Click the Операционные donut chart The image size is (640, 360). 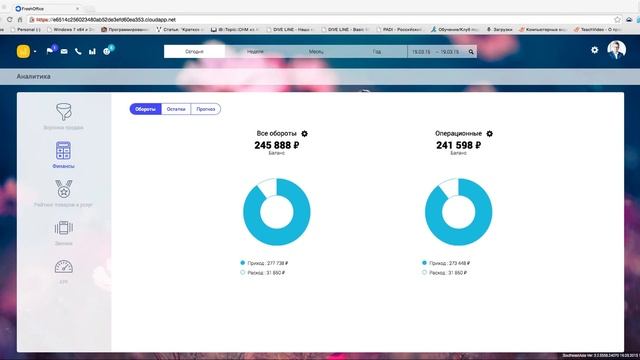click(x=458, y=212)
